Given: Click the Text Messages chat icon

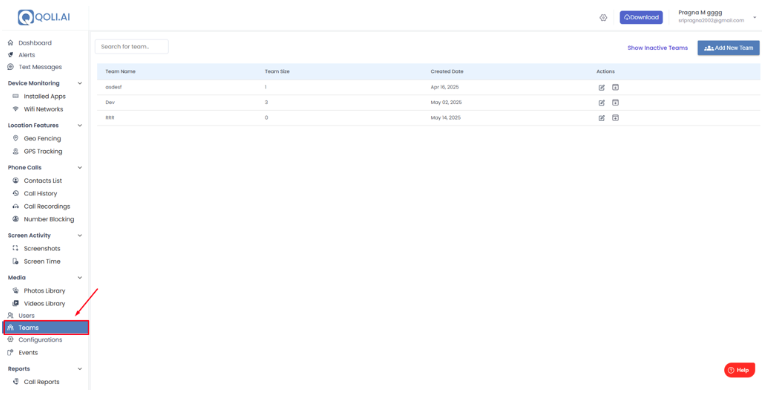Looking at the screenshot, I should tap(10, 67).
